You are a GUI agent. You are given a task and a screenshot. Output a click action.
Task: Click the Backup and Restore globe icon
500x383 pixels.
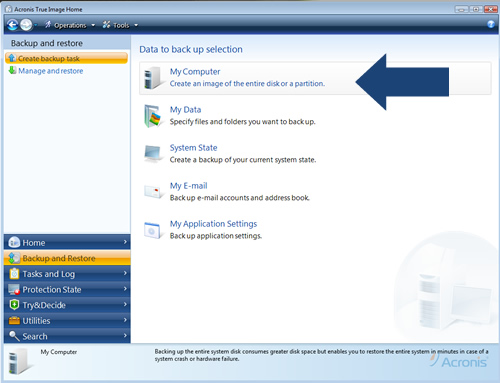(14, 258)
